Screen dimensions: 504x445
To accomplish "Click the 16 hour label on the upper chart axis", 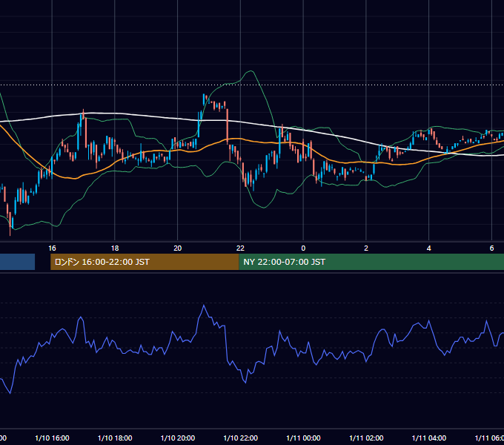I will pyautogui.click(x=52, y=248).
